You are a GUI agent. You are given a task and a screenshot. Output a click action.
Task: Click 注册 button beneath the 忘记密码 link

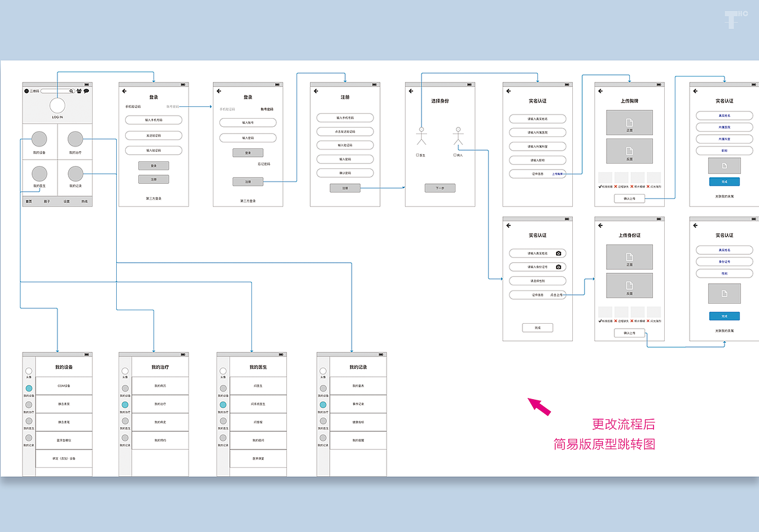248,181
